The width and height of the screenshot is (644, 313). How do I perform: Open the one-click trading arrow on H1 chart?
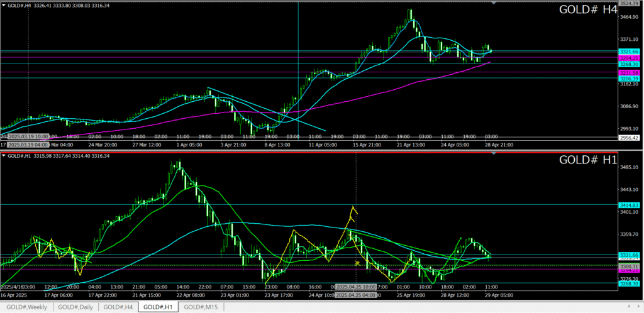point(3,156)
